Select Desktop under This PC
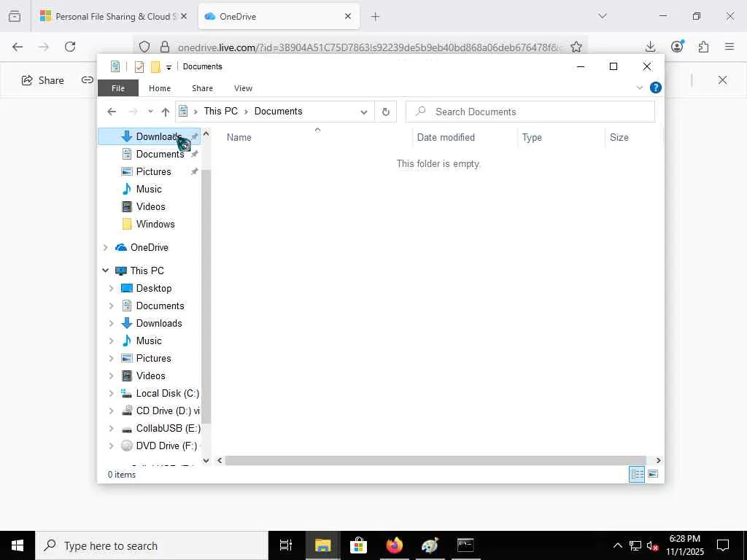 (153, 288)
